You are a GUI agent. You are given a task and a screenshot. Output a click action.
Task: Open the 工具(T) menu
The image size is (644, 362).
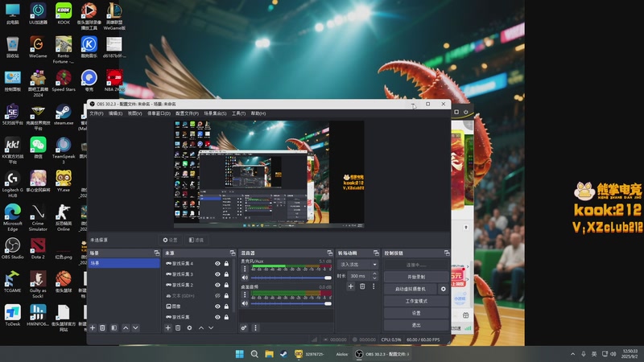238,113
